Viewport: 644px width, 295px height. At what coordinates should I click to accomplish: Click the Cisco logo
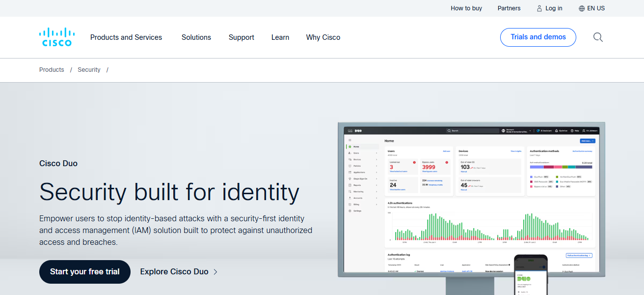point(56,37)
